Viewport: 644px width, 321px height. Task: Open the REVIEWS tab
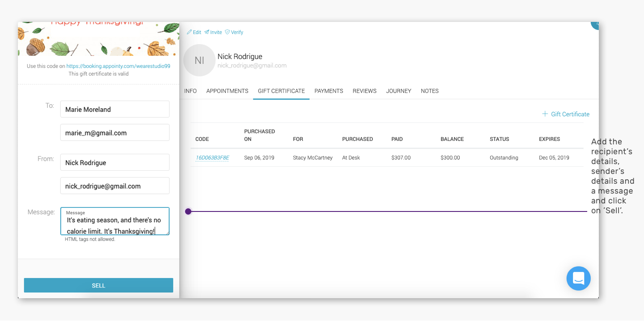[364, 91]
